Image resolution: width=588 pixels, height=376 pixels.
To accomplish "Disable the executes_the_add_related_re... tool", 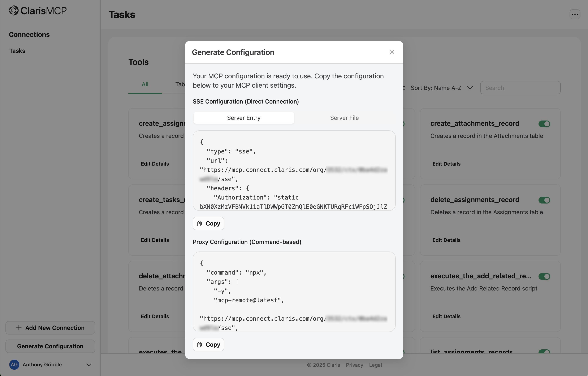I will 544,276.
